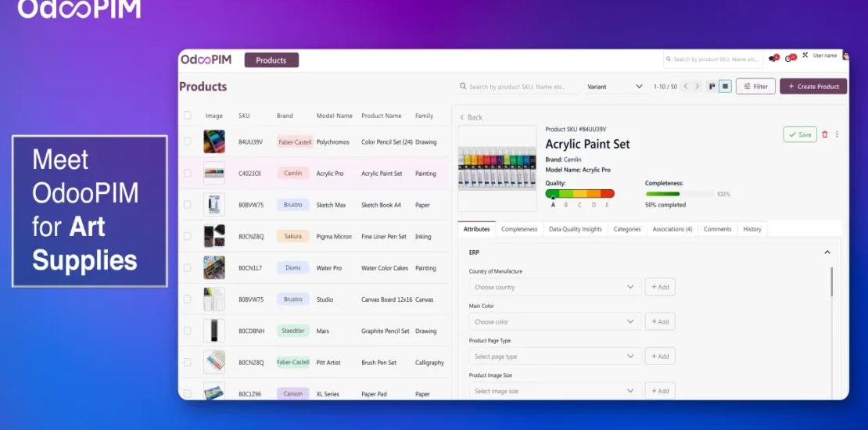Click the user avatar picture
The height and width of the screenshot is (430, 868).
[x=845, y=56]
